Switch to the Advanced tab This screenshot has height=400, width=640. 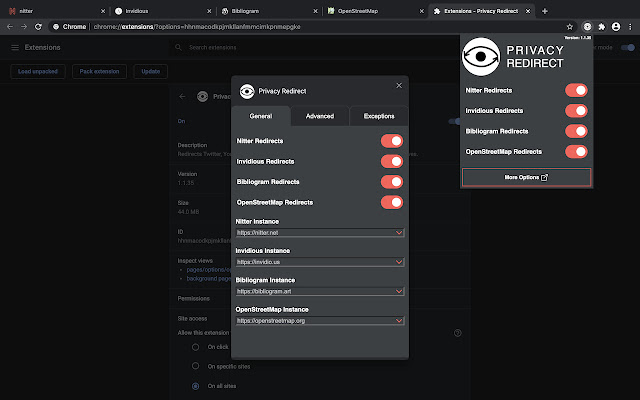pos(320,116)
